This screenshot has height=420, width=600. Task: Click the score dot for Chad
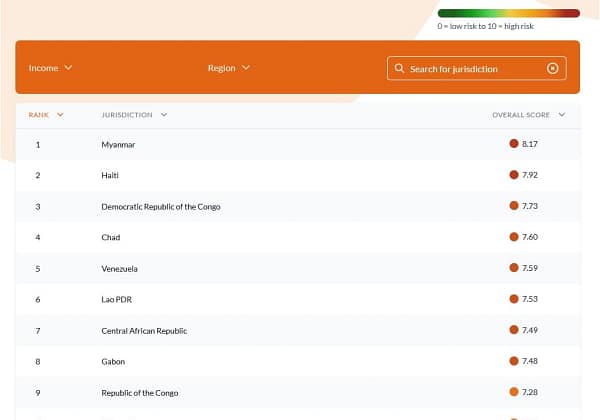[514, 237]
